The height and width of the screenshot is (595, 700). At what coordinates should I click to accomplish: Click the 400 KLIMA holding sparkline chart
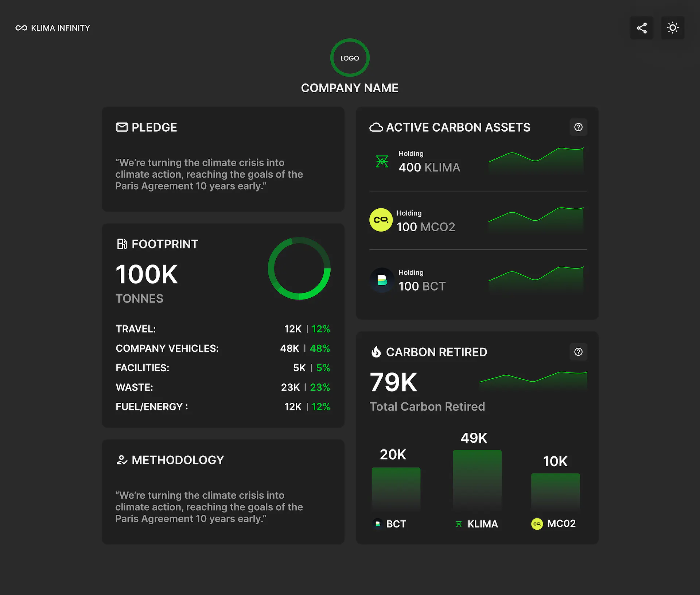pyautogui.click(x=536, y=161)
